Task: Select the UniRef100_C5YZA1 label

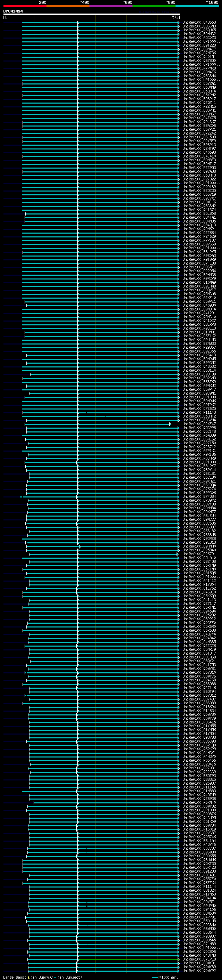Action: pos(199,84)
